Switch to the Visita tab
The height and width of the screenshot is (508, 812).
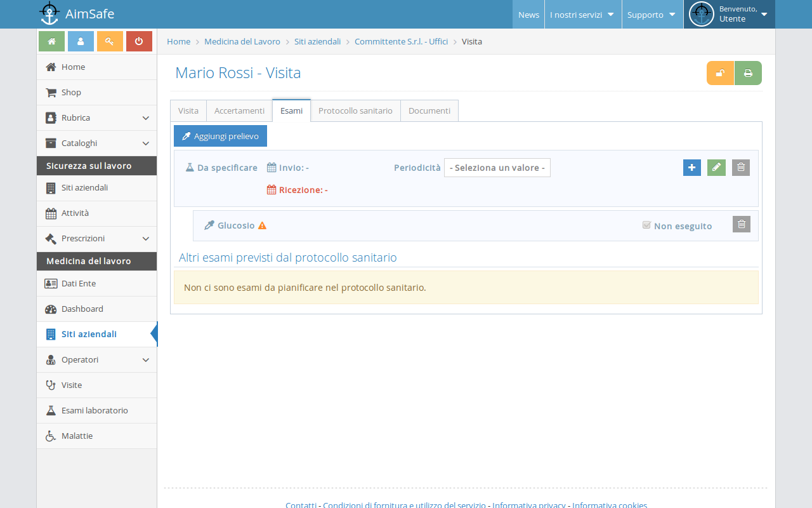188,110
